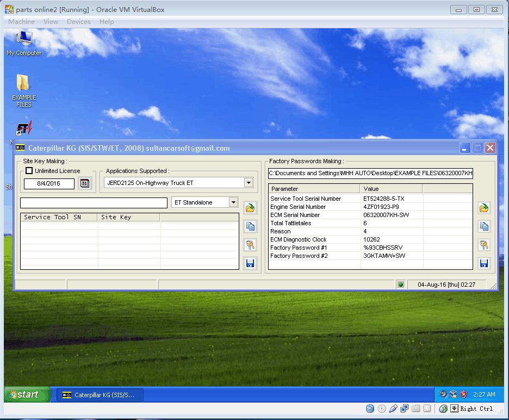Click the 8/4/2016 date field
The height and width of the screenshot is (420, 509).
(x=49, y=183)
